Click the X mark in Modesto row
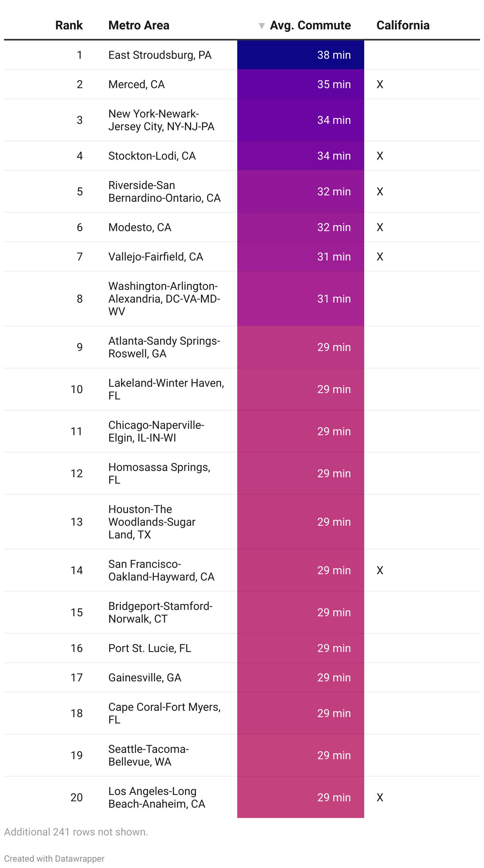Screen dimensions: 484x868 coord(380,227)
